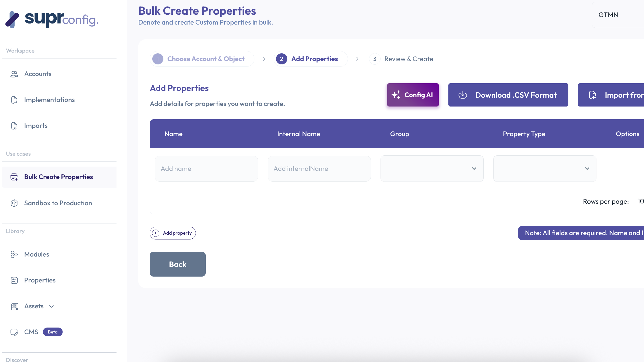644x362 pixels.
Task: Open the Properties library section
Action: 40,280
